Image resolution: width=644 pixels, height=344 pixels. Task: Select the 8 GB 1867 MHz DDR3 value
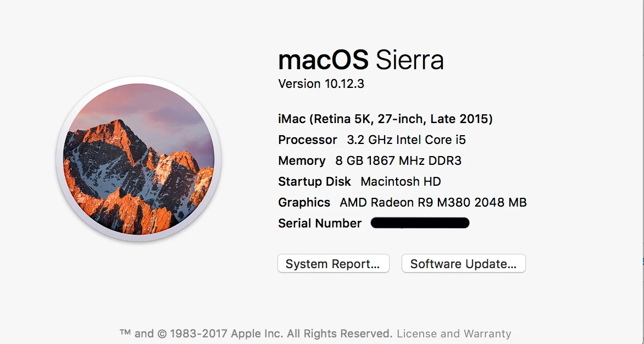coord(398,160)
